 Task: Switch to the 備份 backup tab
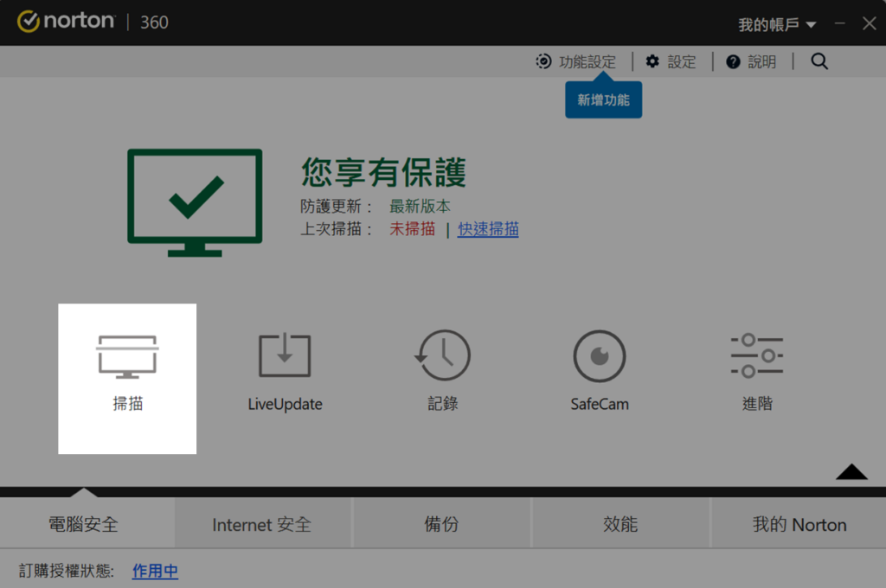click(442, 524)
